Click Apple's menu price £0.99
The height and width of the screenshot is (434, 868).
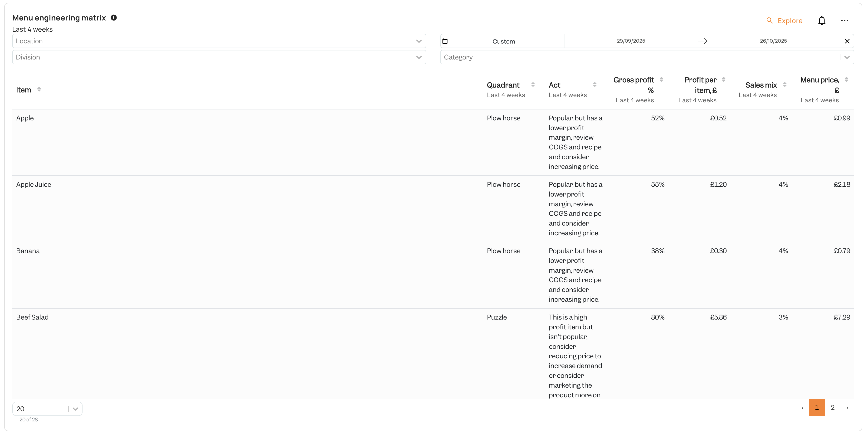click(842, 118)
